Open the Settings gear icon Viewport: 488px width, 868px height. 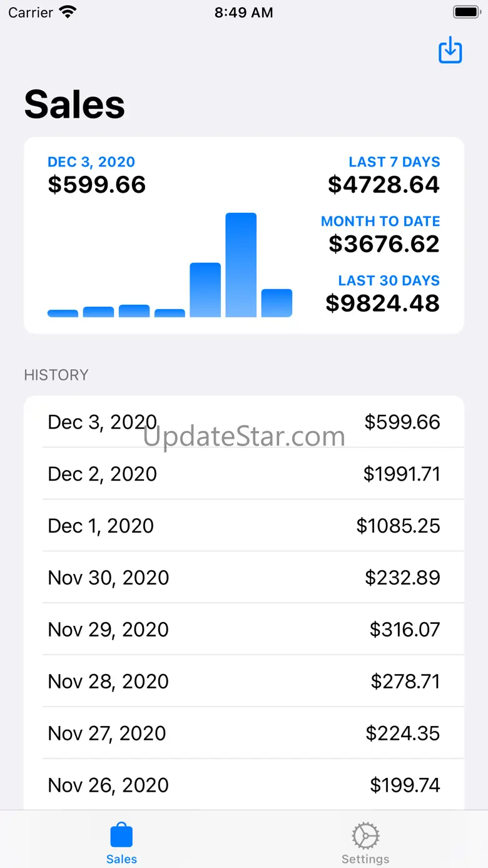365,835
